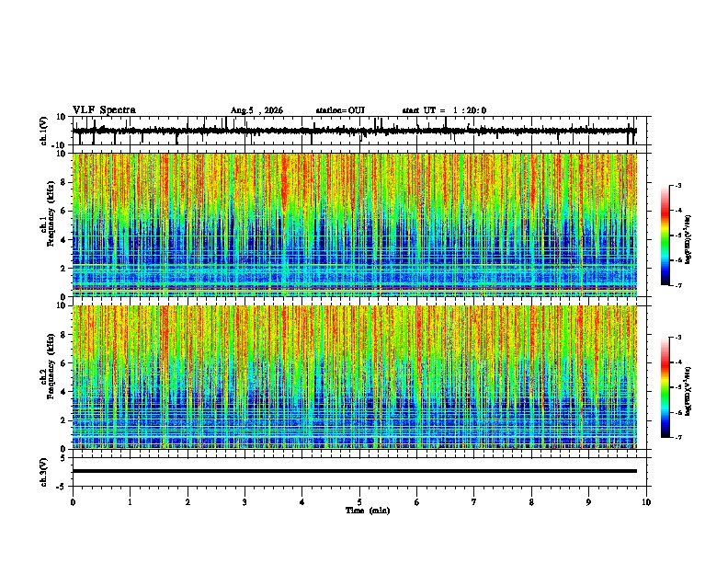Click the "10" tick on the time axis
Screen dimensions: 728x563
646,502
